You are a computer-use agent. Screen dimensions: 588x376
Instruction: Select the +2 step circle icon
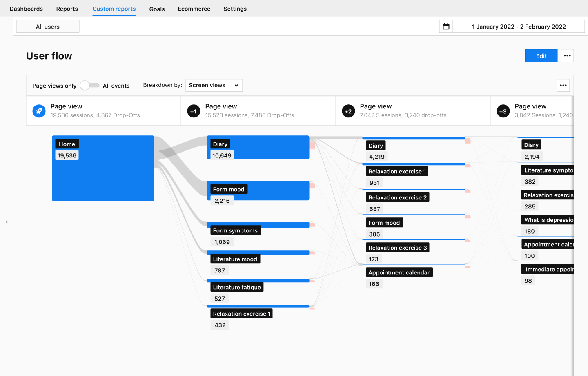coord(348,111)
